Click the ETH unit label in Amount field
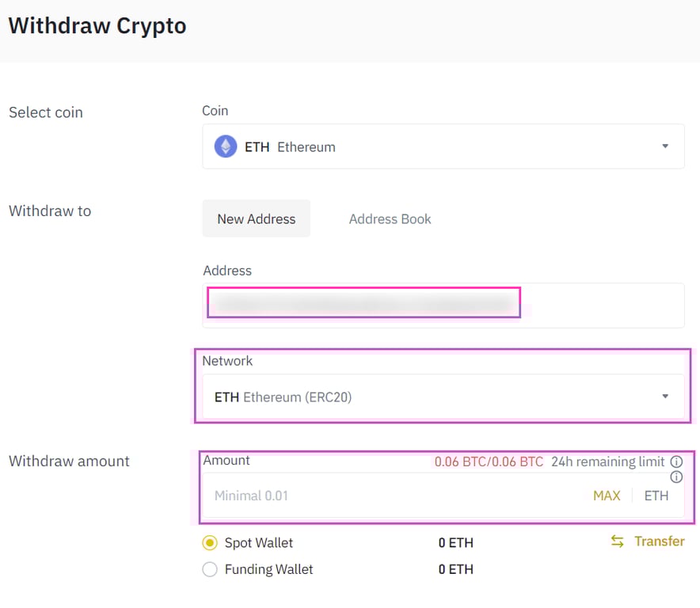The image size is (700, 608). coord(656,496)
